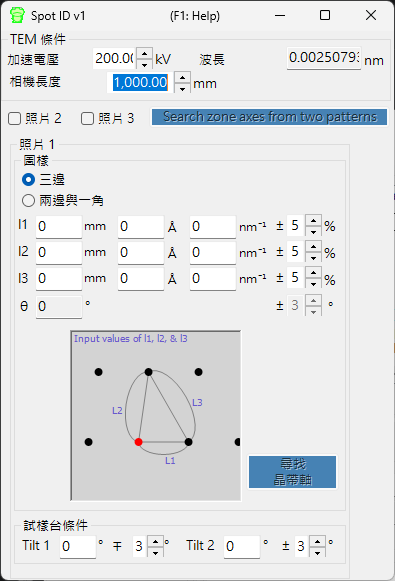Increase Tilt 1 tolerance with up arrow
Viewport: 395px width, 581px height.
point(156,541)
